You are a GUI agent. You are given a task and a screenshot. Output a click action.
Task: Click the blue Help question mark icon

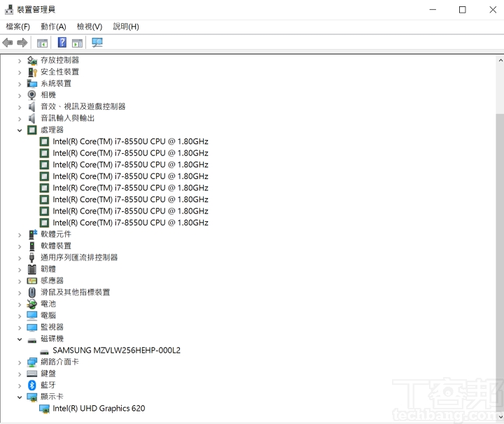pyautogui.click(x=62, y=43)
